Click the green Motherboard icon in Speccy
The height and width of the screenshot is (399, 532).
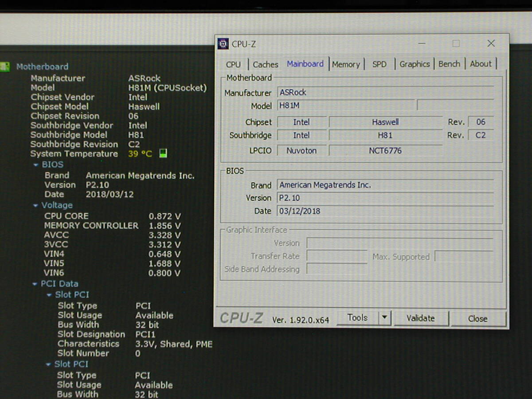(4, 67)
